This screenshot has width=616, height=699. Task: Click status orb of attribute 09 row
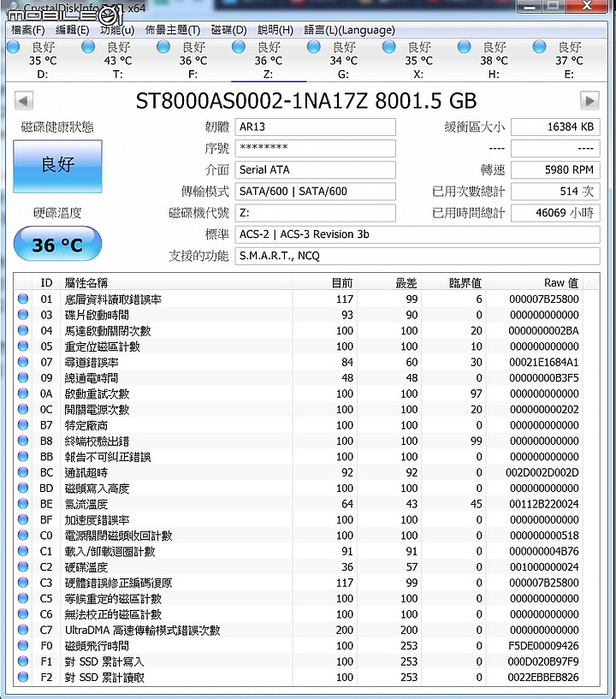[23, 377]
